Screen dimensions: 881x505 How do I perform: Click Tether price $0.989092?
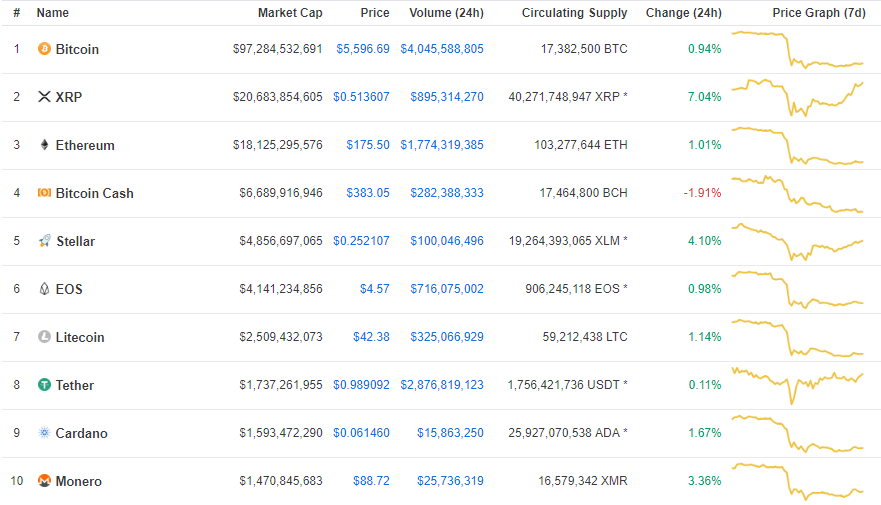361,385
